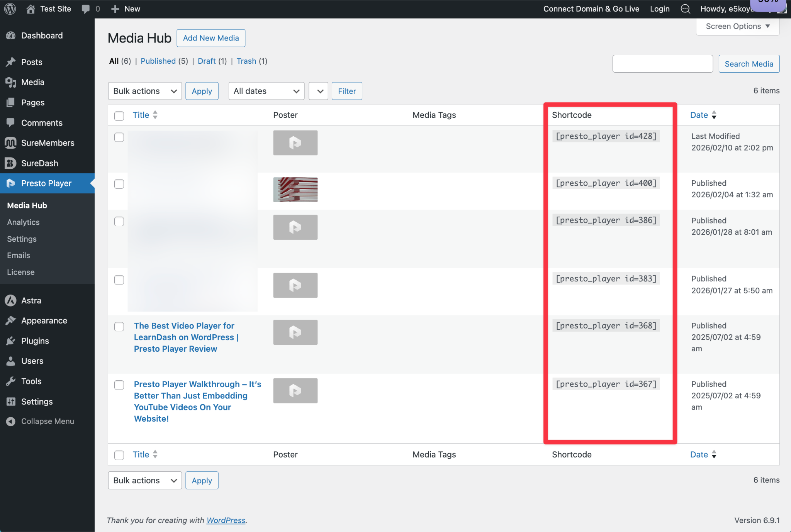Click the Astra theme icon

tap(10, 300)
